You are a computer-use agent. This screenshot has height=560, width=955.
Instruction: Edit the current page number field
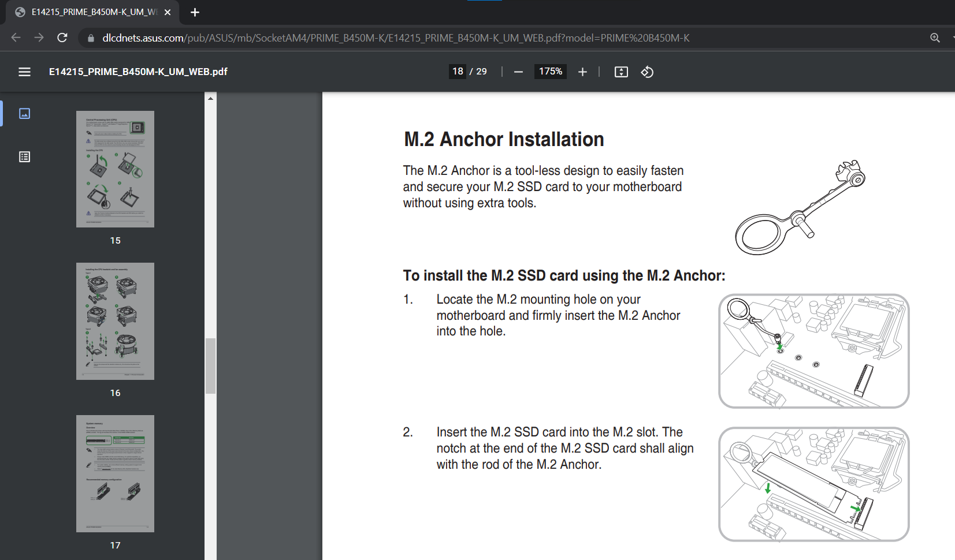tap(458, 72)
